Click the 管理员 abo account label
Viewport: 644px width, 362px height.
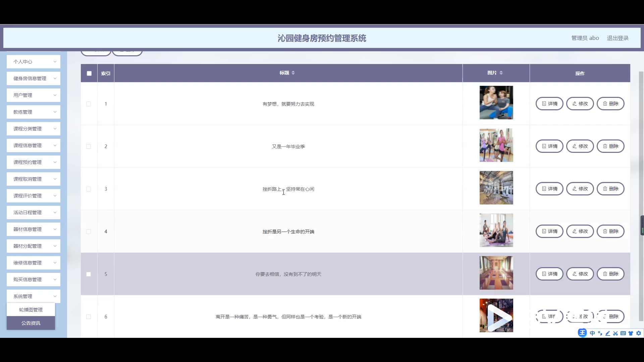point(585,38)
